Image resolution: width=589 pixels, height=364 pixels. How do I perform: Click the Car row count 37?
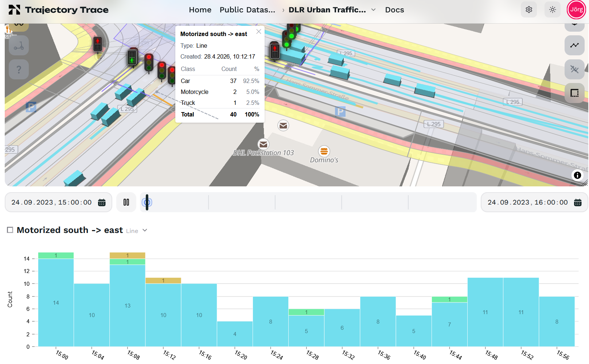[x=233, y=81]
